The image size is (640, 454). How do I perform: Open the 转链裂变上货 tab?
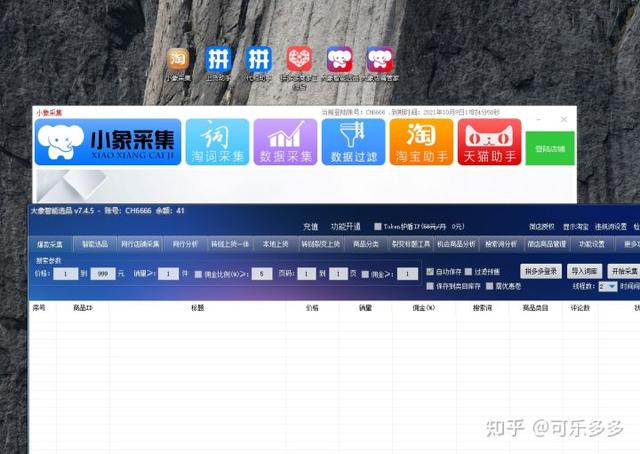pos(321,244)
